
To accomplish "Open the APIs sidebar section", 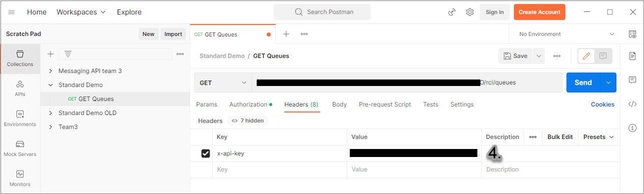I will pos(20,88).
